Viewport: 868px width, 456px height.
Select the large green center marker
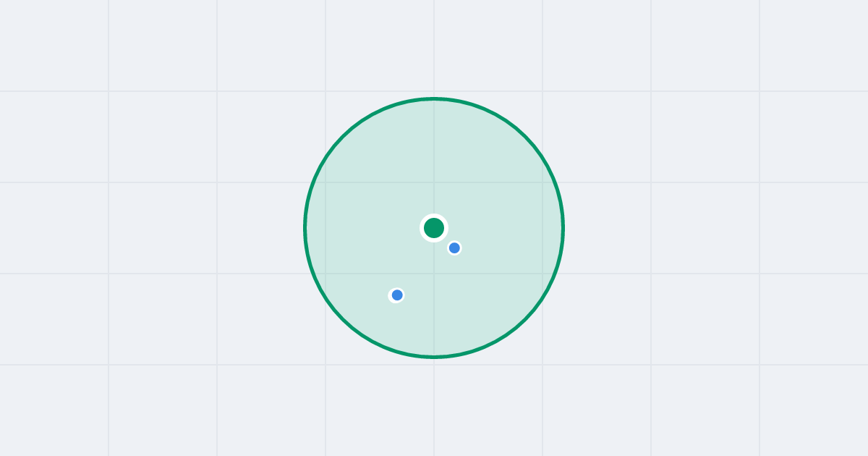pos(434,228)
